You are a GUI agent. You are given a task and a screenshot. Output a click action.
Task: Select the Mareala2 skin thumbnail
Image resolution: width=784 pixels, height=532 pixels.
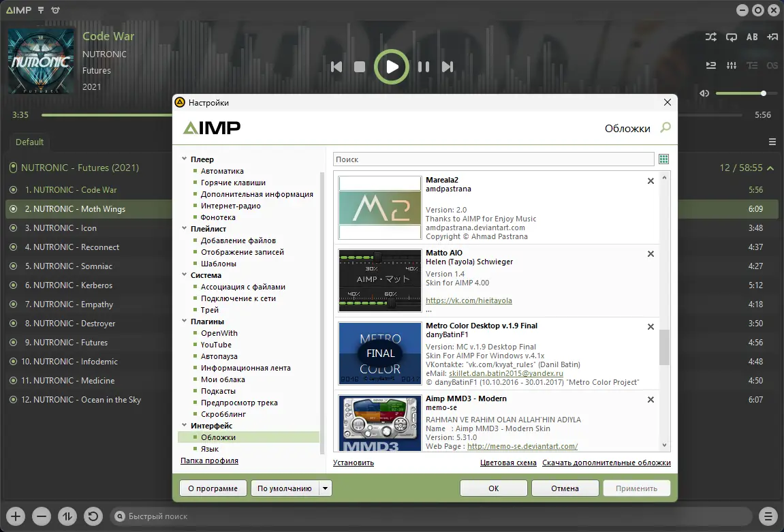pos(380,208)
